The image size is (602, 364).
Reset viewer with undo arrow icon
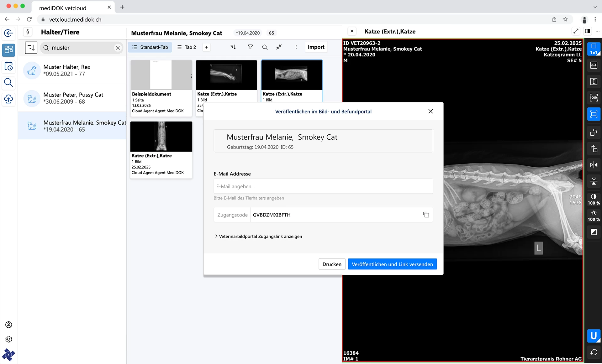pyautogui.click(x=594, y=352)
